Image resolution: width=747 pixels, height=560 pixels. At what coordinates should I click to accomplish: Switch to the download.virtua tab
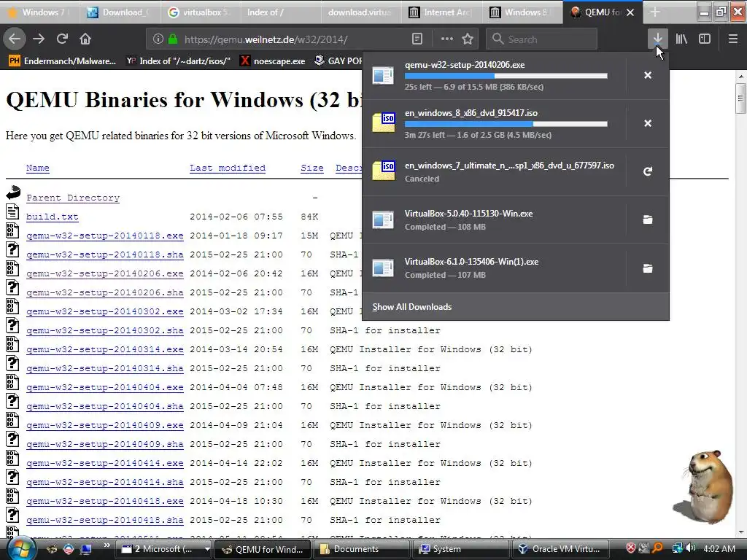tap(360, 12)
